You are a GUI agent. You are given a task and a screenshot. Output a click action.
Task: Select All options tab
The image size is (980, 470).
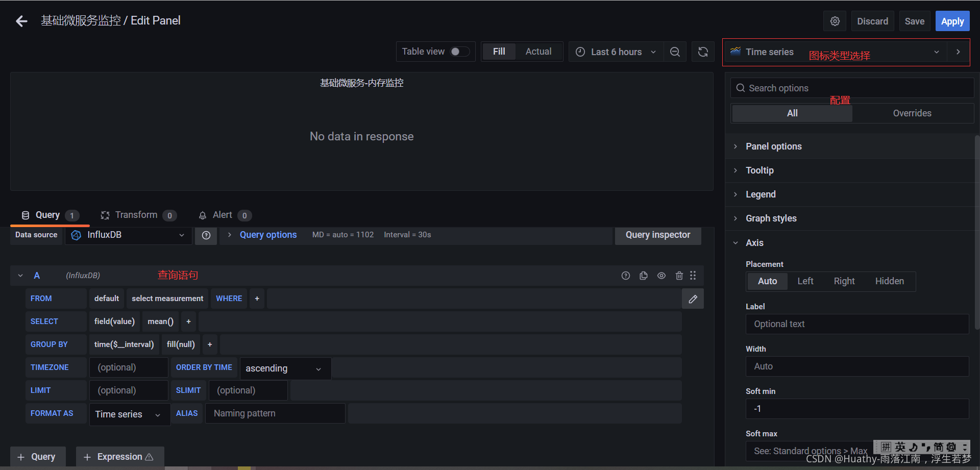[792, 113]
